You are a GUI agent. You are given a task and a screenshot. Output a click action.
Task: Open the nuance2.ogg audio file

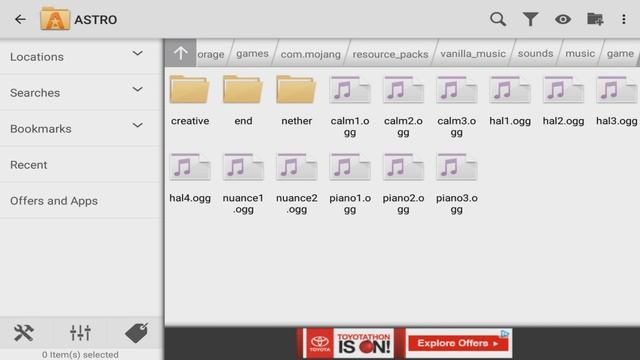pos(296,184)
